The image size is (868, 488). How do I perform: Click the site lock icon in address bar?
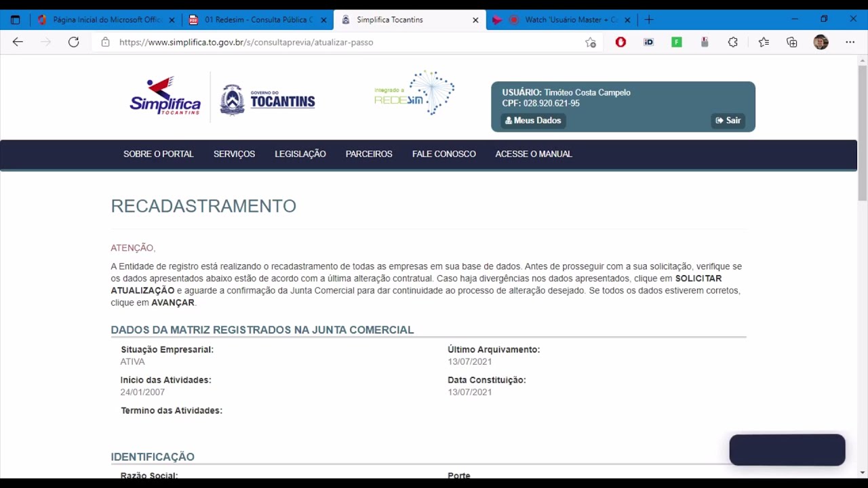[105, 42]
